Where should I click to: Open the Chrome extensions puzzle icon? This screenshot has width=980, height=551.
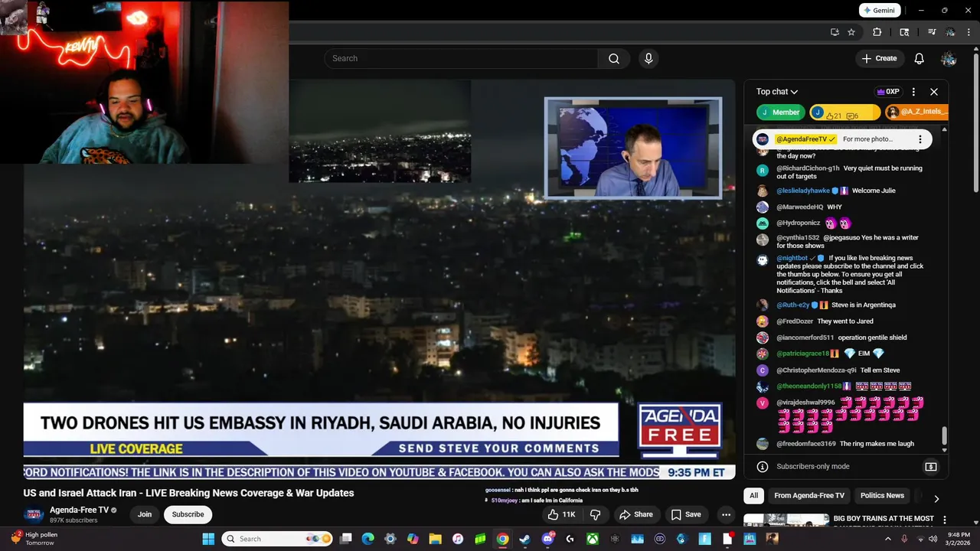click(x=877, y=32)
